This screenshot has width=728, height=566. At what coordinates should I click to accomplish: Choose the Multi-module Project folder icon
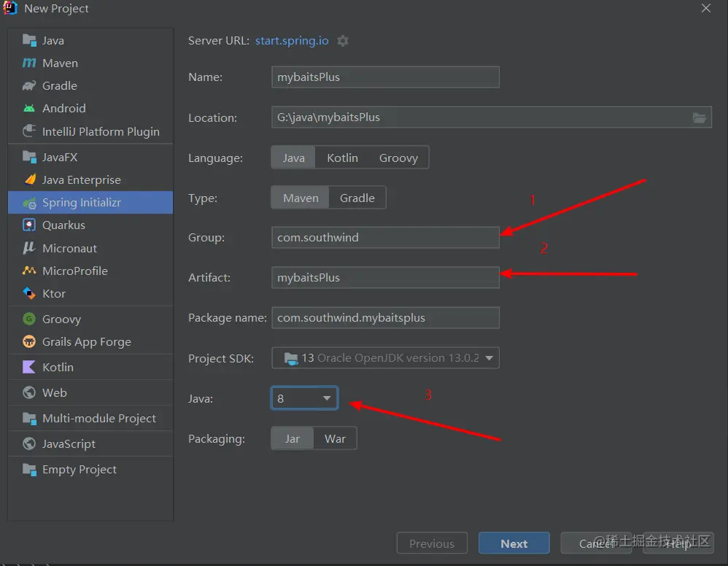29,418
